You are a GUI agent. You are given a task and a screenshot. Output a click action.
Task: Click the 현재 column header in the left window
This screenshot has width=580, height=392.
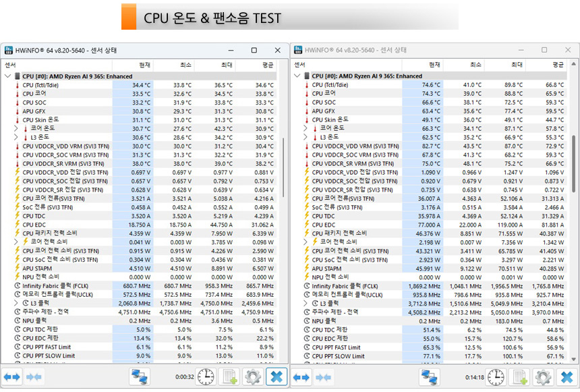coord(144,65)
